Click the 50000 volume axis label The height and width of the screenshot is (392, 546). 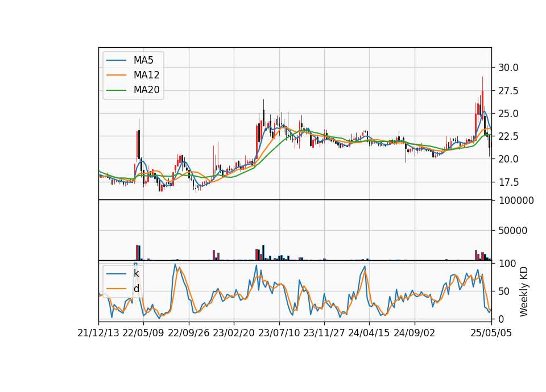click(512, 230)
